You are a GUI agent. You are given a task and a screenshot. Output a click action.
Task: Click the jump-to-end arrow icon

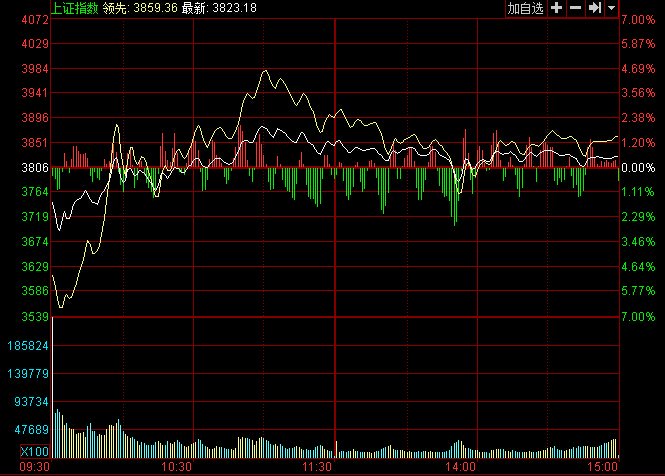tap(594, 8)
